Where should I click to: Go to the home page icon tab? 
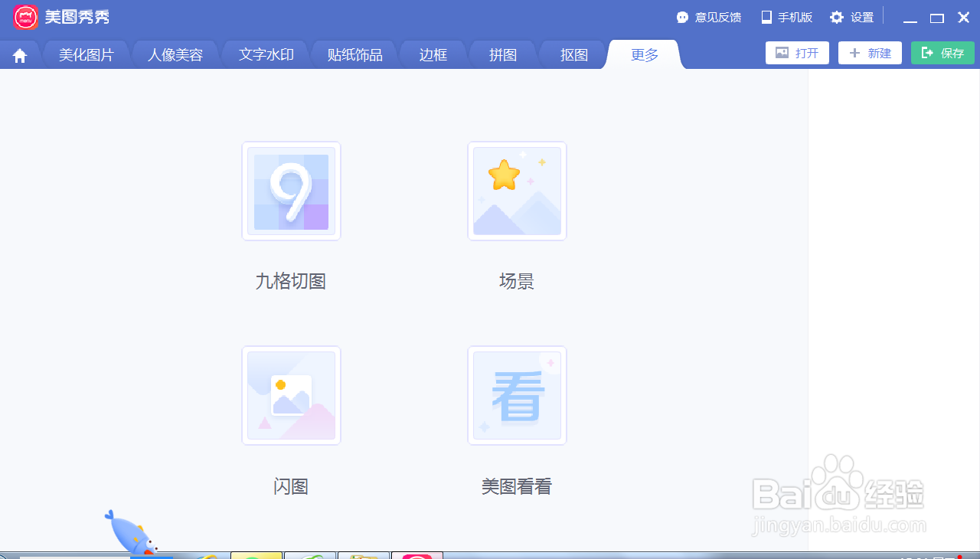pyautogui.click(x=20, y=56)
